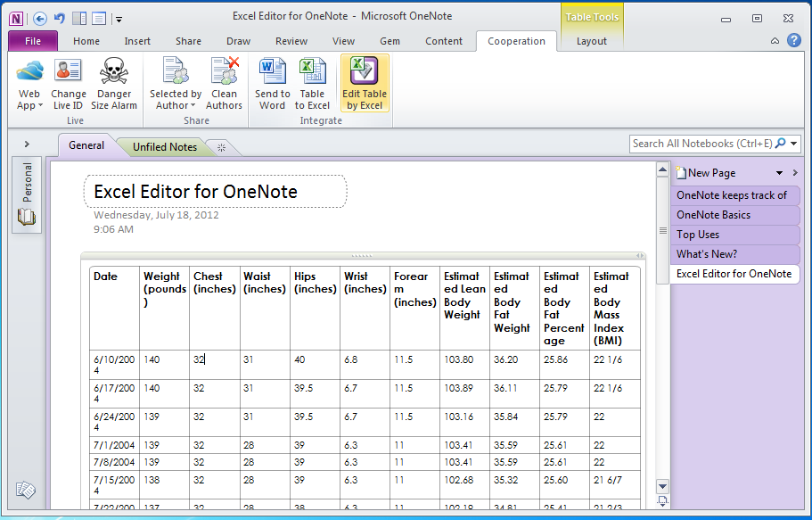812x520 pixels.
Task: Open the Unfiled Notes section tab
Action: click(x=165, y=147)
